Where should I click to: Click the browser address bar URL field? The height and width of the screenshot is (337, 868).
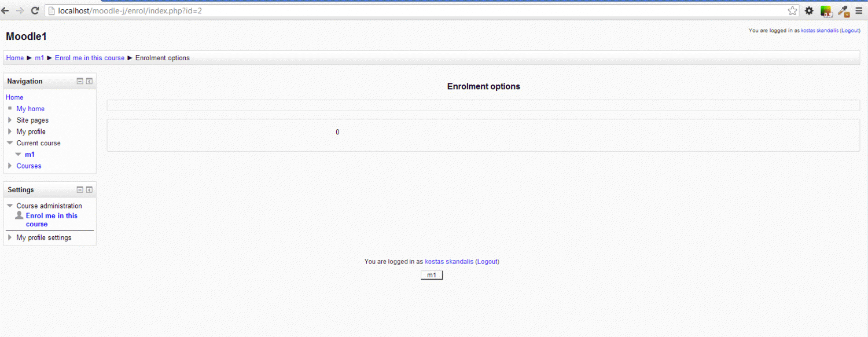point(405,10)
